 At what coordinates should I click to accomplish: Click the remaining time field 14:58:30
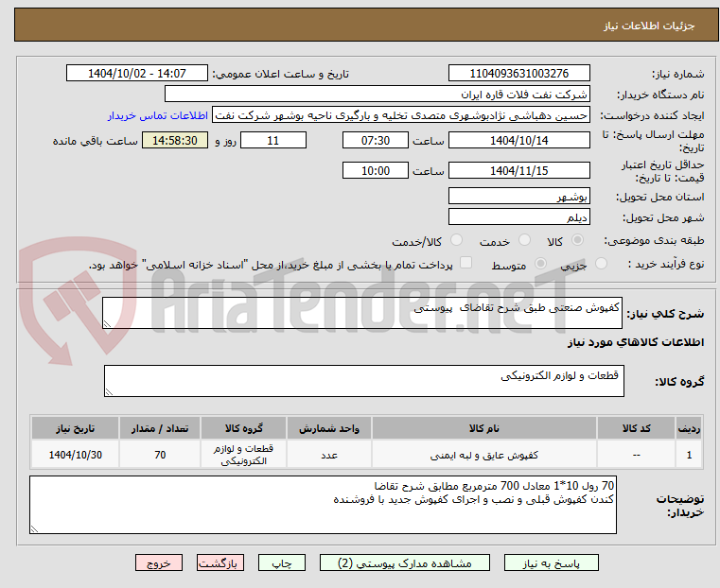175,140
